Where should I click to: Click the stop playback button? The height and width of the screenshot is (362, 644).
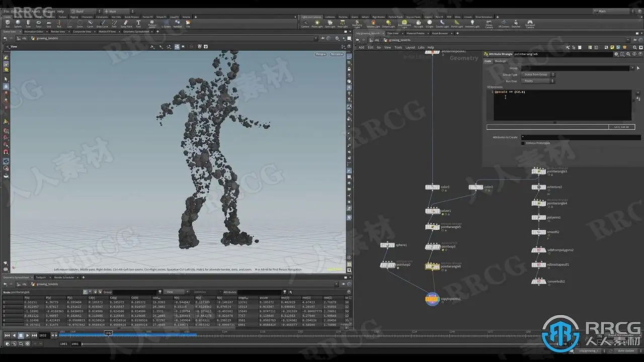point(21,335)
